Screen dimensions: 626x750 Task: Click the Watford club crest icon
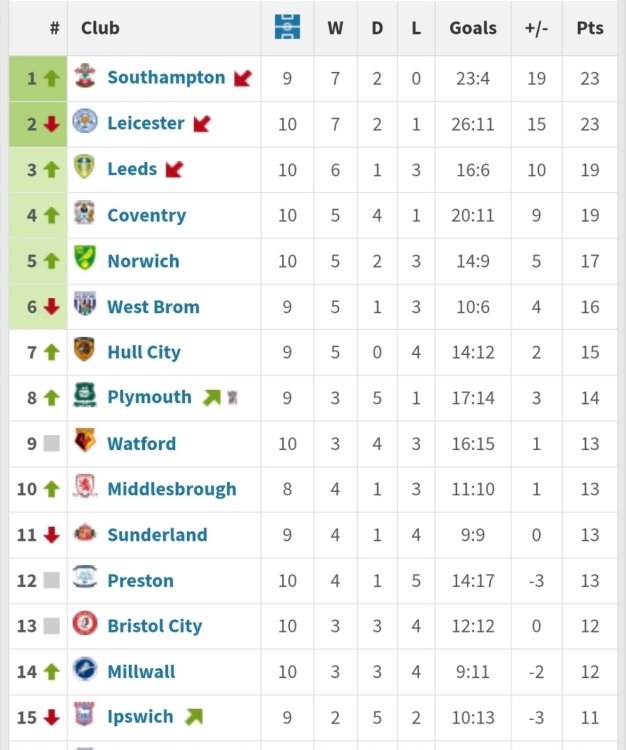pos(85,442)
